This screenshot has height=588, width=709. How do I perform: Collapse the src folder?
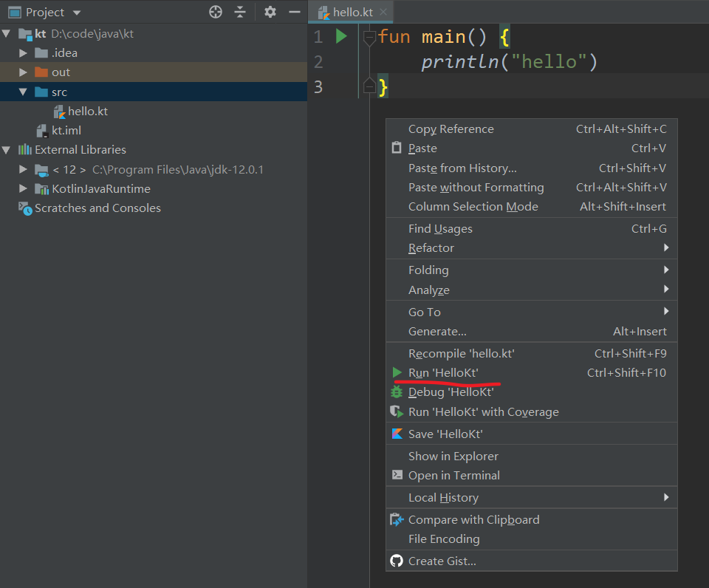coord(24,92)
